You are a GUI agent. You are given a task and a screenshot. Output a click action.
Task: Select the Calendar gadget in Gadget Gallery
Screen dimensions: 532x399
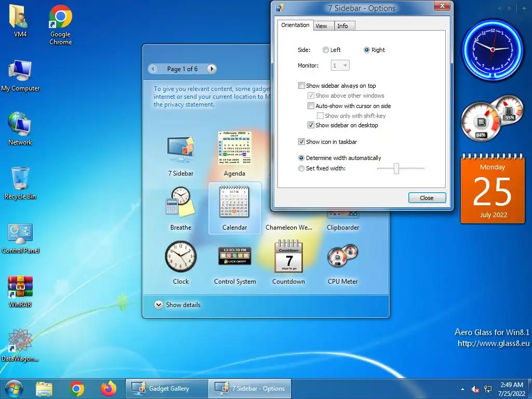point(234,208)
